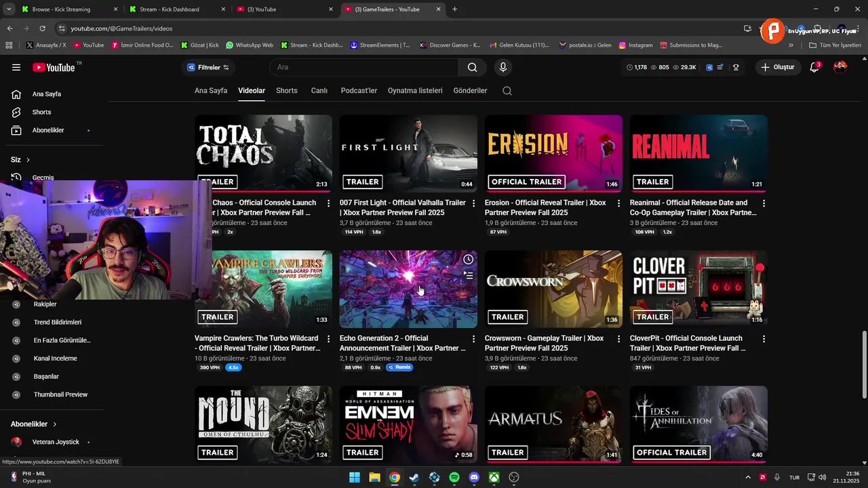Open options menu for Crowsworn video

pos(618,339)
